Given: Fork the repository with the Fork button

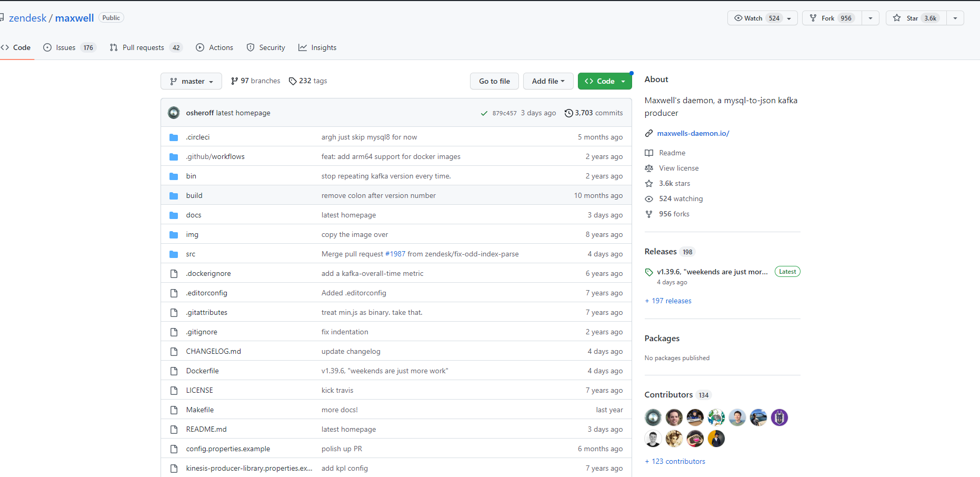Looking at the screenshot, I should tap(832, 18).
